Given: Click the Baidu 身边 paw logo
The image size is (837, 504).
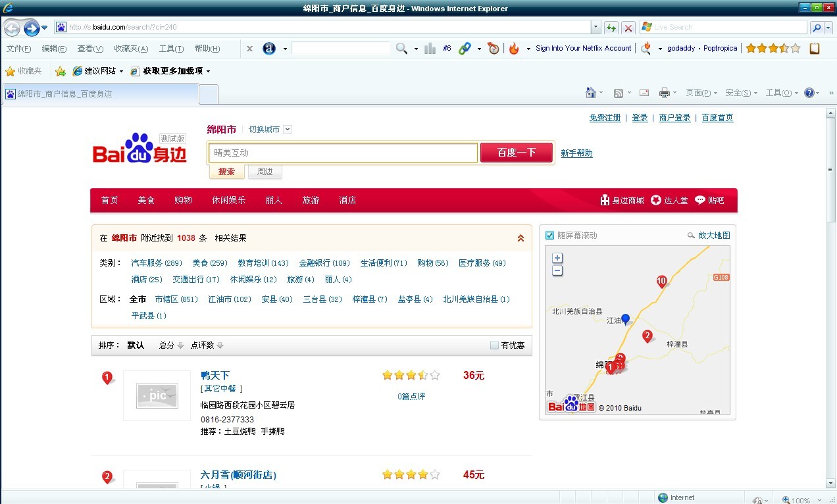Looking at the screenshot, I should pos(139,149).
